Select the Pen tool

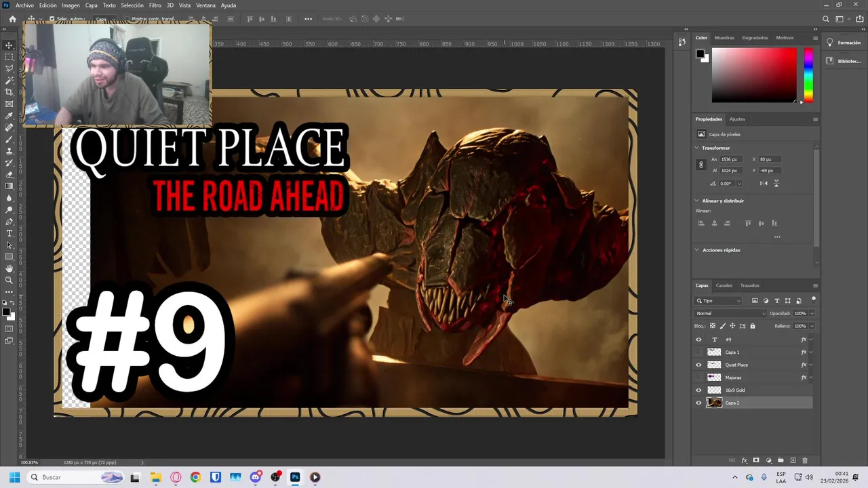[x=9, y=222]
